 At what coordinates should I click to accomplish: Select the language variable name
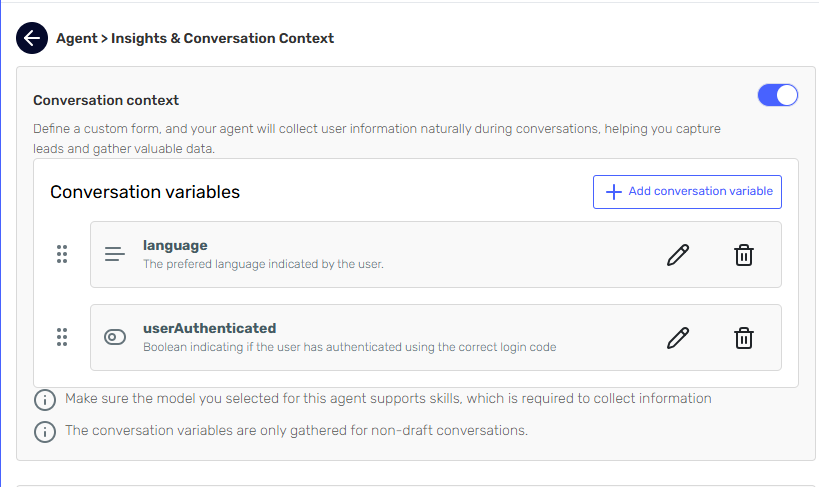point(175,245)
